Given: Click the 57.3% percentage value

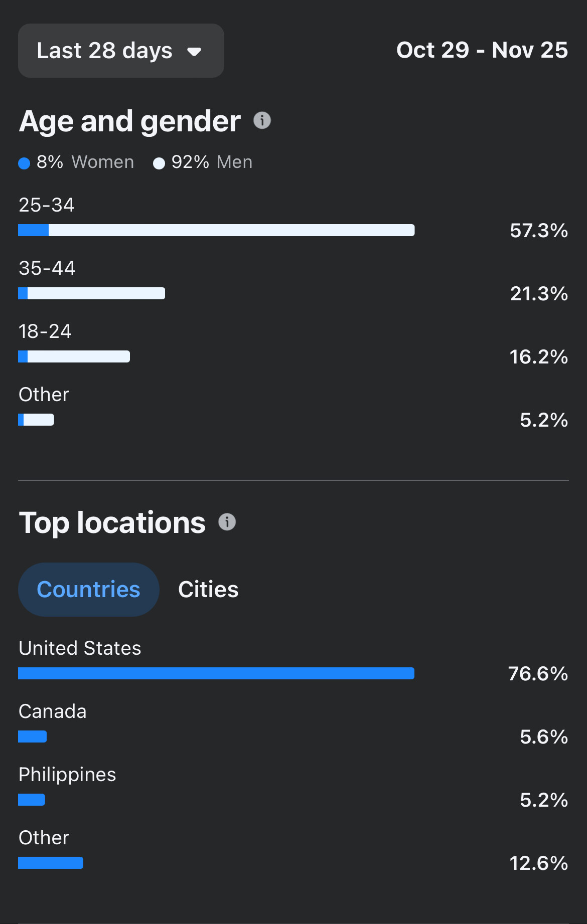Looking at the screenshot, I should 538,231.
